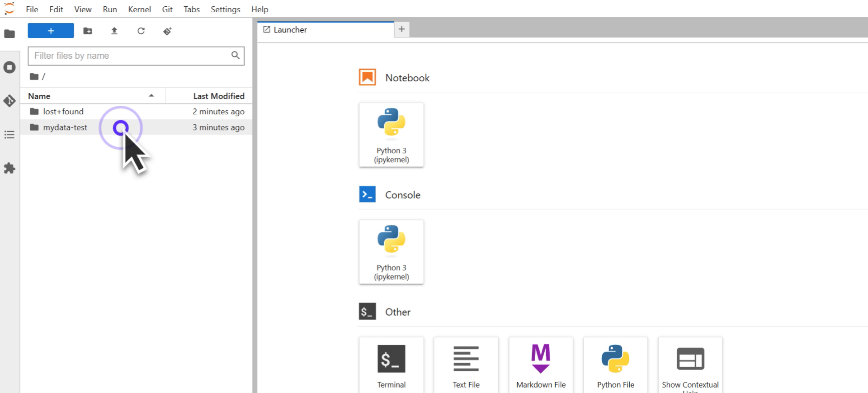
Task: Open the Table of Contents panel
Action: click(9, 135)
